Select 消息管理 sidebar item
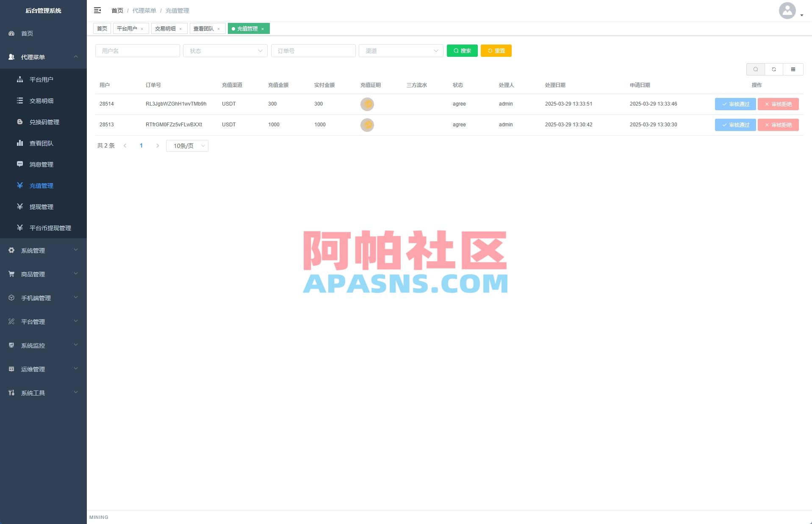 tap(41, 164)
